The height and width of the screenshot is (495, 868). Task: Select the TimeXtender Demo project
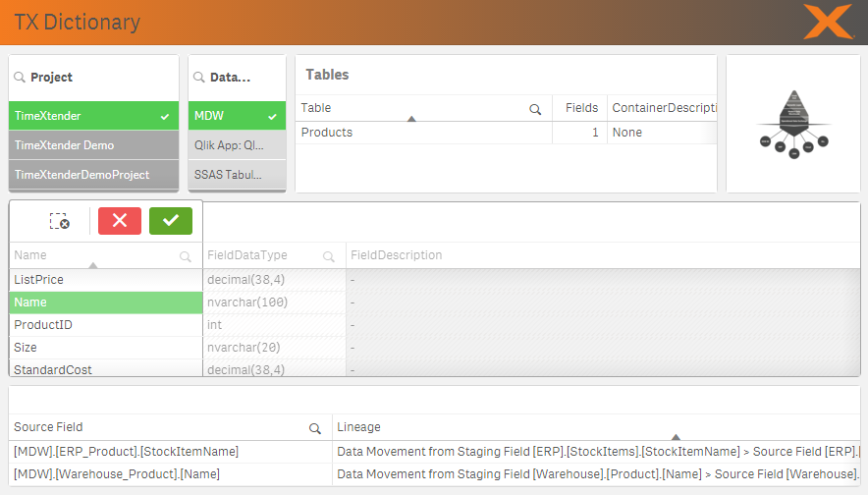tap(93, 145)
